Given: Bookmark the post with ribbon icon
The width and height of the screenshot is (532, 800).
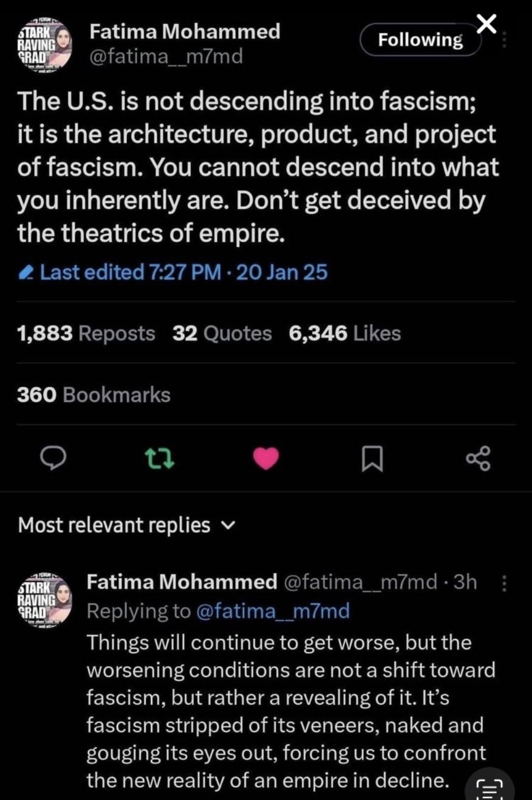Looking at the screenshot, I should pyautogui.click(x=372, y=458).
